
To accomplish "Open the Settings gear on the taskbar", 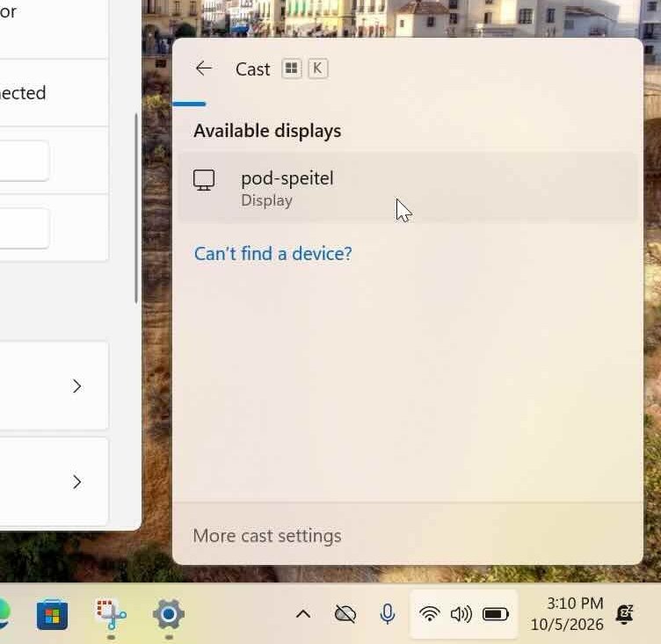I will pyautogui.click(x=169, y=614).
